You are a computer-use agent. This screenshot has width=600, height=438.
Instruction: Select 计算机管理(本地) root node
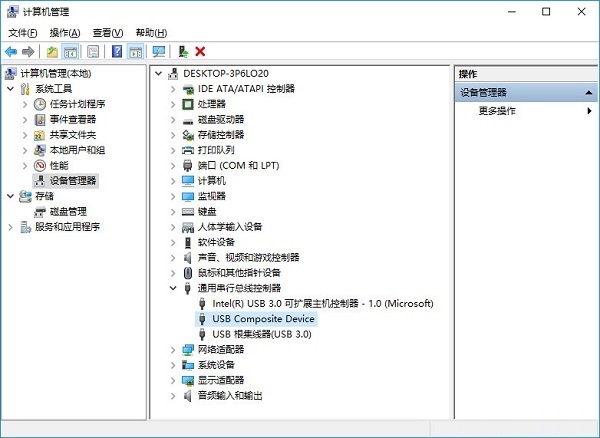pos(55,73)
